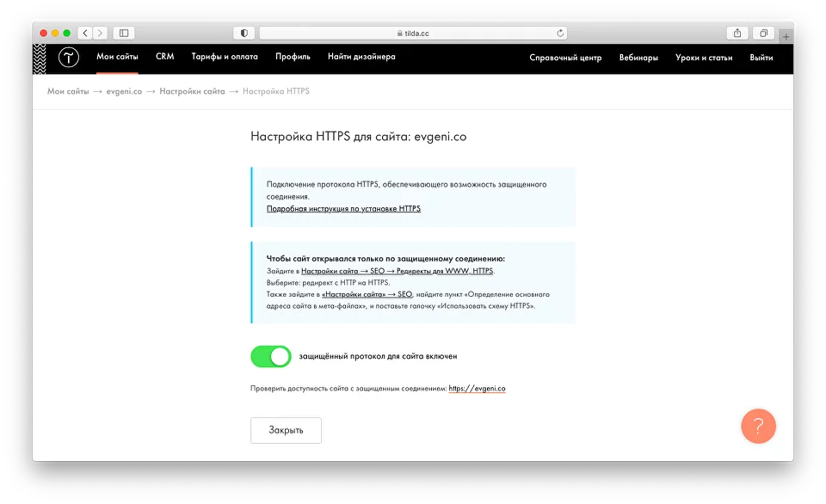Click "Выберите: редирект с HTTP на HTTPS." line
Viewport: 826px width, 504px height.
tap(328, 283)
